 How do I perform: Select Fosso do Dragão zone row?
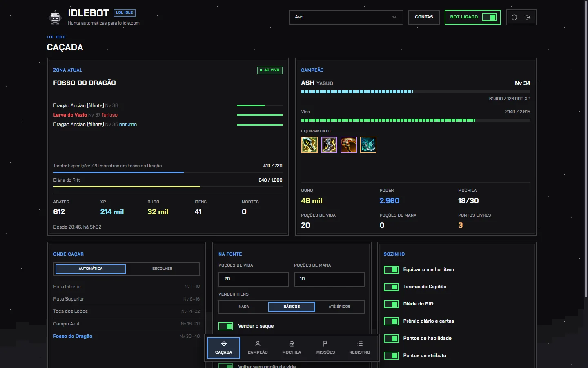click(127, 336)
